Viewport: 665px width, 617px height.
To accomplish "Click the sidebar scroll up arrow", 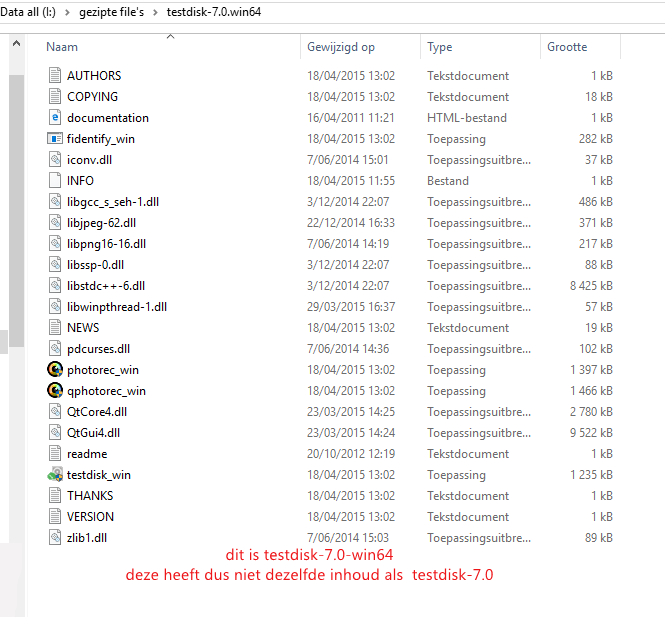I will [17, 43].
